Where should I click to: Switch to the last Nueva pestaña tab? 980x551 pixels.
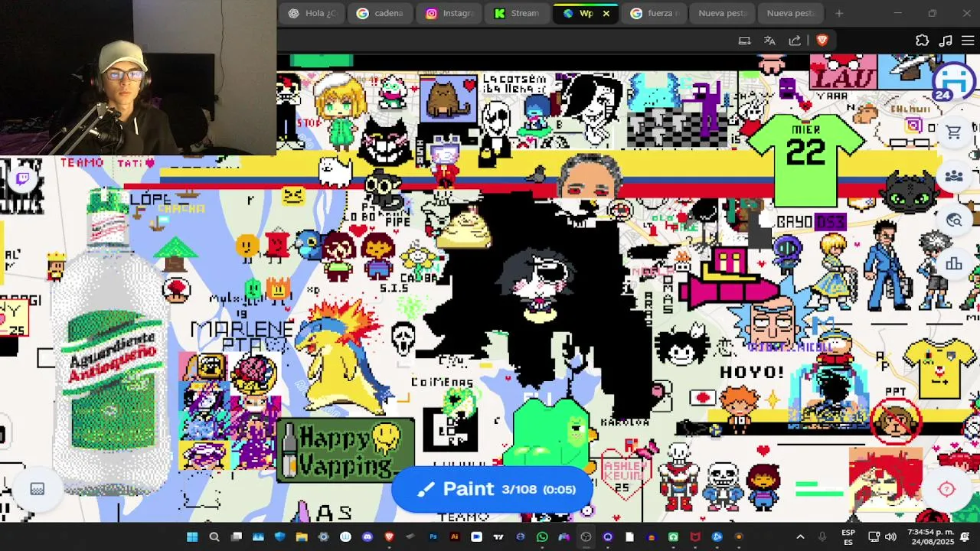coord(791,13)
